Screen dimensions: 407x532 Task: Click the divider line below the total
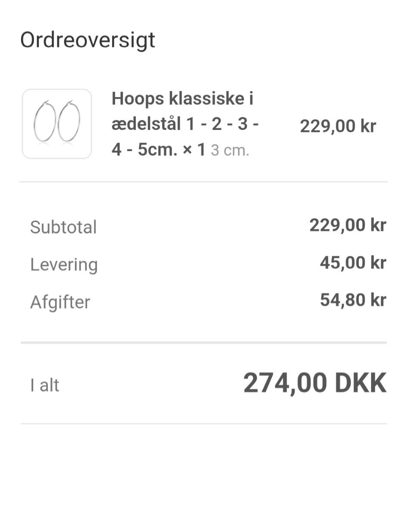point(203,424)
